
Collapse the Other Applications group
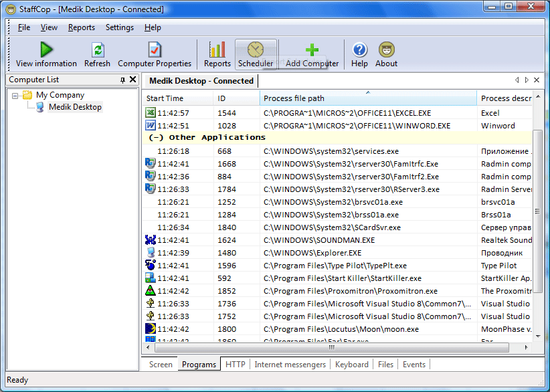(156, 137)
